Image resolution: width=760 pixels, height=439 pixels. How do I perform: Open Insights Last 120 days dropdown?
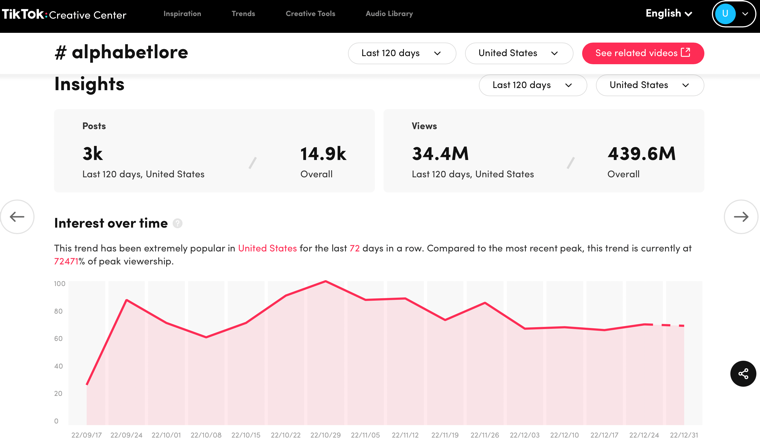click(x=533, y=85)
